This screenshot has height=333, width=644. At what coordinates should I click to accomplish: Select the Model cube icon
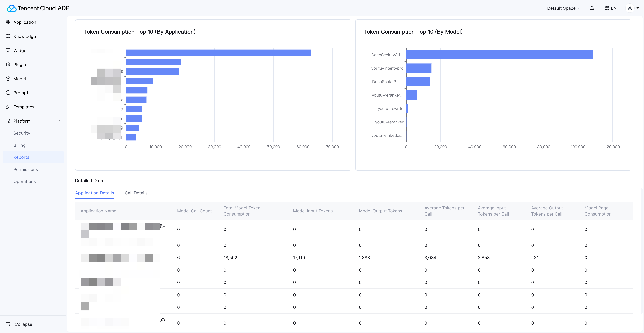tap(8, 79)
